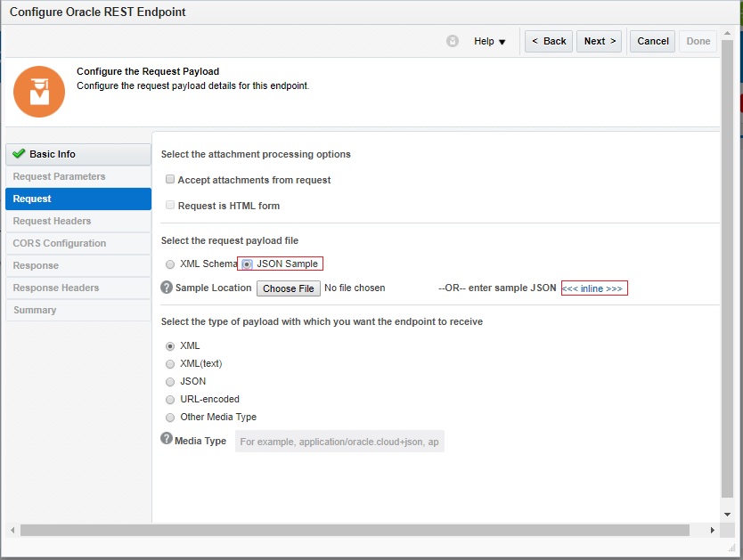Open the Summary step
Viewport: 743px width, 560px height.
pos(78,310)
